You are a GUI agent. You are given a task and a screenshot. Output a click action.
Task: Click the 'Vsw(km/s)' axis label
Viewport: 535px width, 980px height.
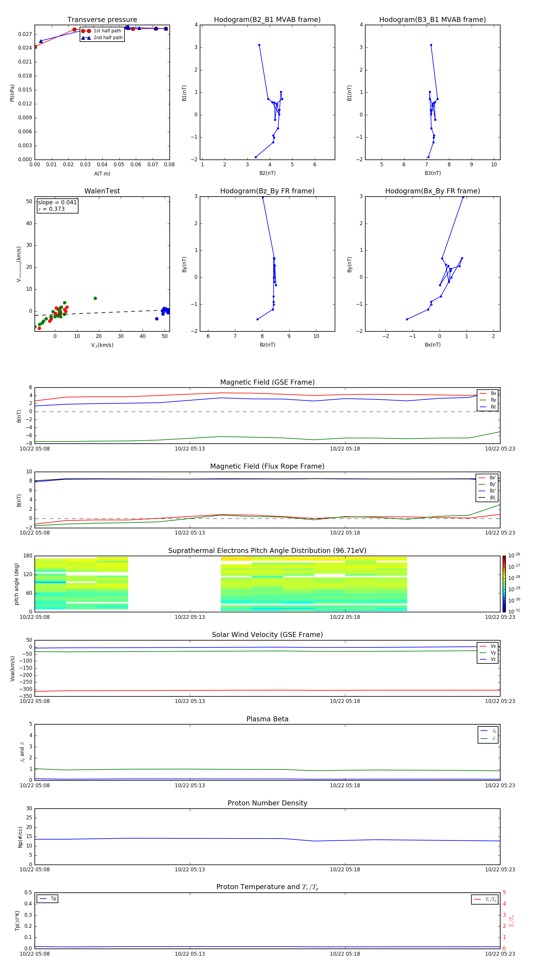click(x=12, y=668)
